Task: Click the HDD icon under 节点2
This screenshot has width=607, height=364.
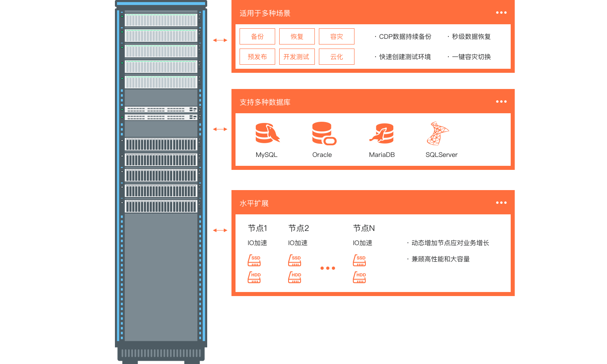Action: [295, 277]
